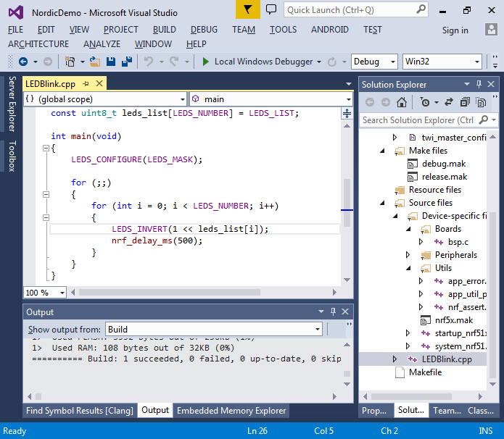Click the Navigate Backward arrow icon
504x439 pixels.
23,62
